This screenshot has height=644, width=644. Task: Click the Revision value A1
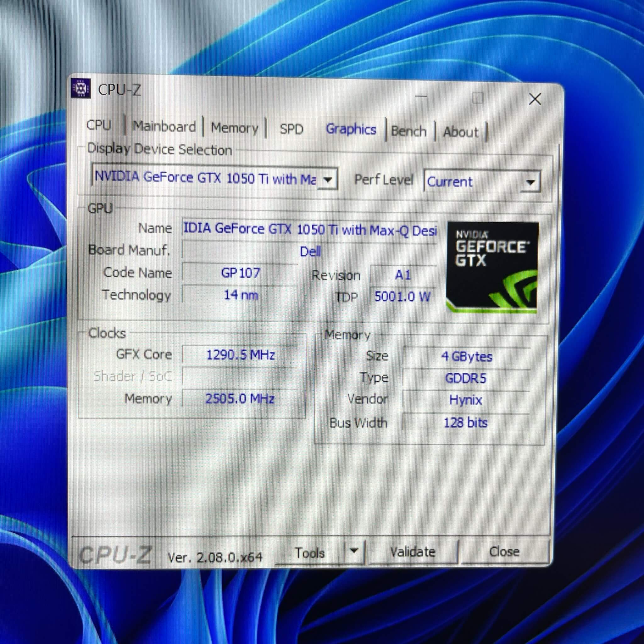tap(403, 275)
